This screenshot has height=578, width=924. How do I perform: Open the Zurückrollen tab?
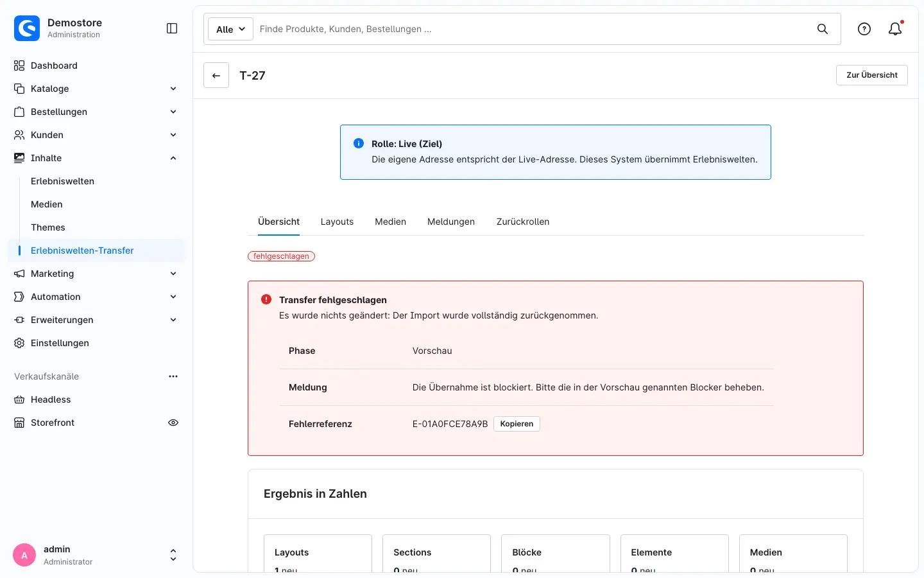click(x=523, y=222)
